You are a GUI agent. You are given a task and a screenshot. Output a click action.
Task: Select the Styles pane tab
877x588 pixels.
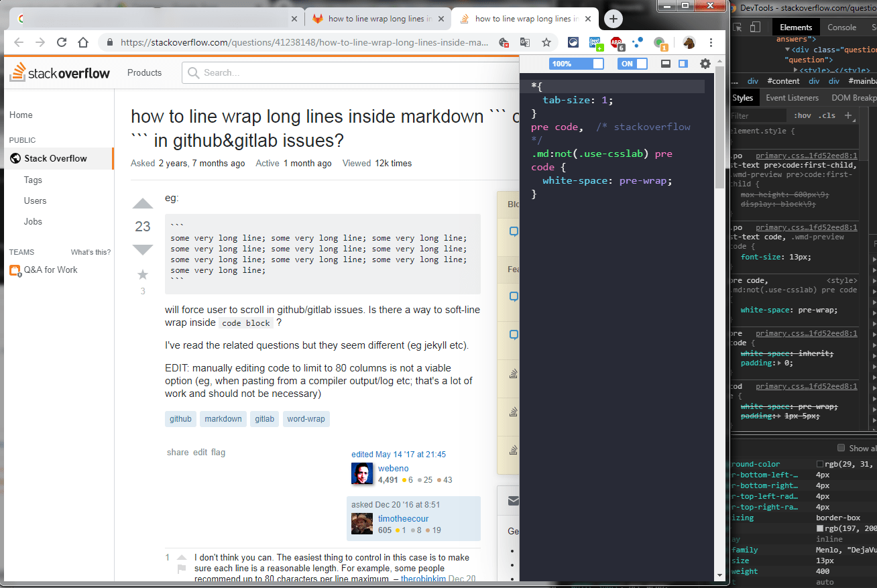coord(743,98)
